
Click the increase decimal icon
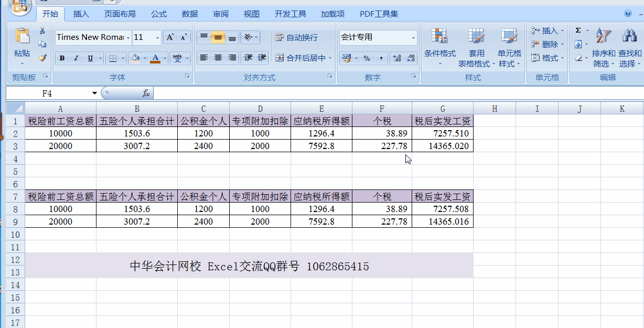coord(397,58)
